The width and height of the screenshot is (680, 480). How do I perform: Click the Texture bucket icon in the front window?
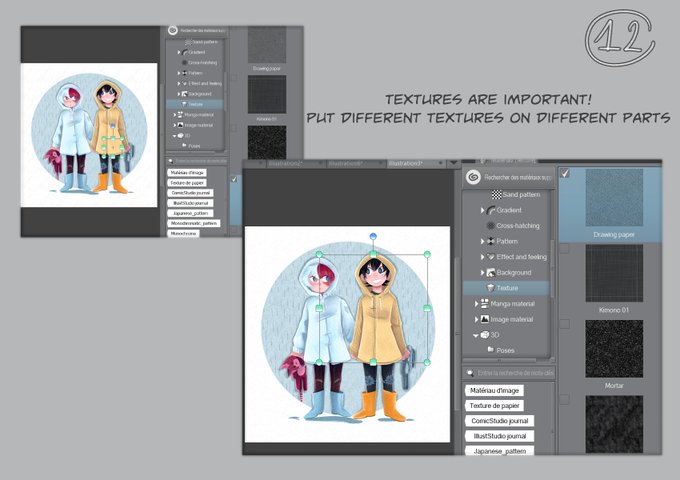[x=490, y=288]
